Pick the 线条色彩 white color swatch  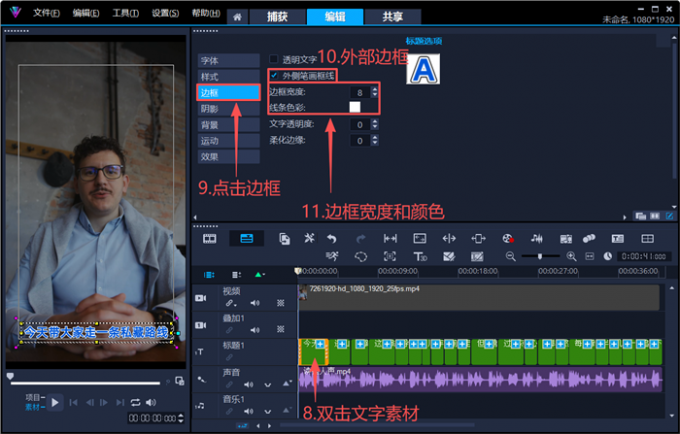355,107
